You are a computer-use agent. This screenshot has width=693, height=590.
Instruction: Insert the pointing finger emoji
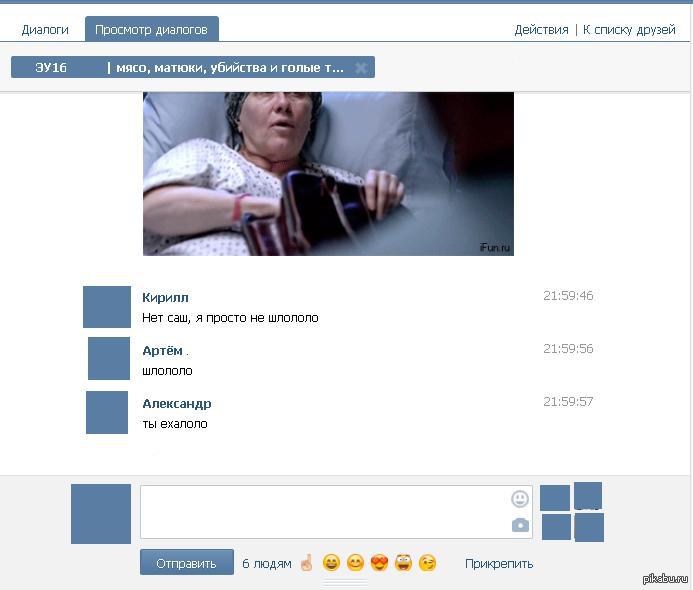(306, 563)
